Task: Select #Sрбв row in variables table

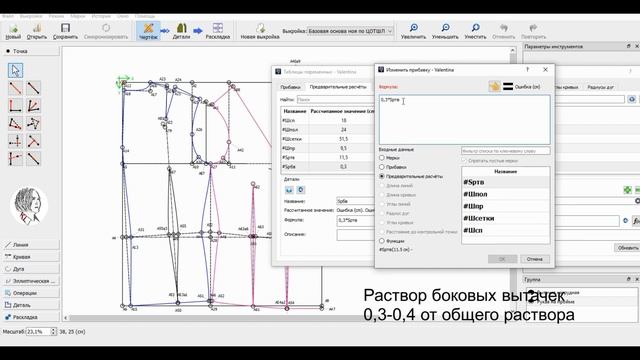Action: coord(328,167)
